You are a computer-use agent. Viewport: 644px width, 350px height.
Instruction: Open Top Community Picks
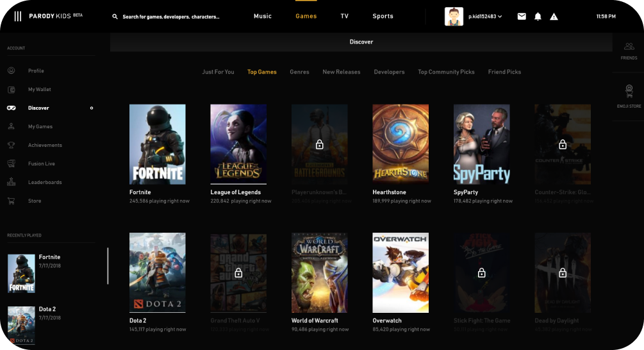click(446, 72)
